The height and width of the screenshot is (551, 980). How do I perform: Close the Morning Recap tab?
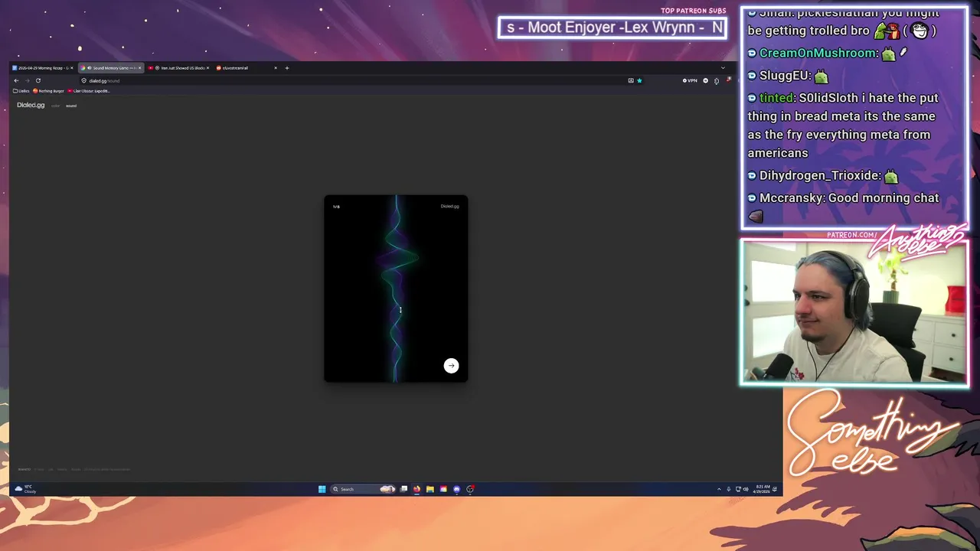pos(72,68)
